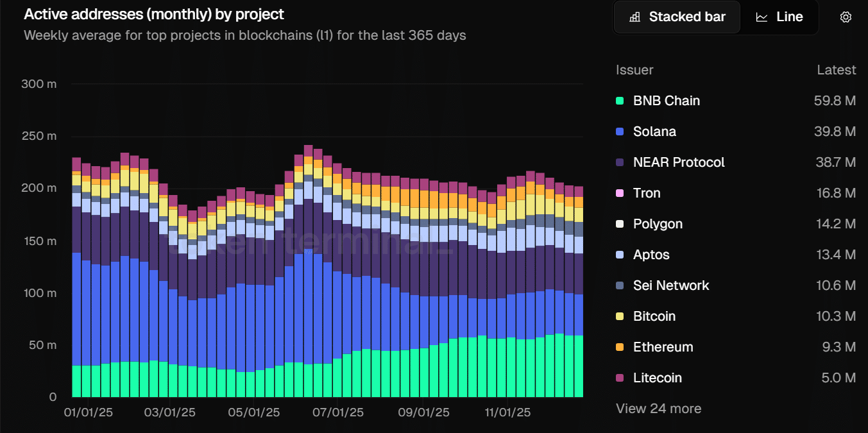Open the chart settings gear icon
The width and height of the screenshot is (868, 433).
(x=846, y=17)
